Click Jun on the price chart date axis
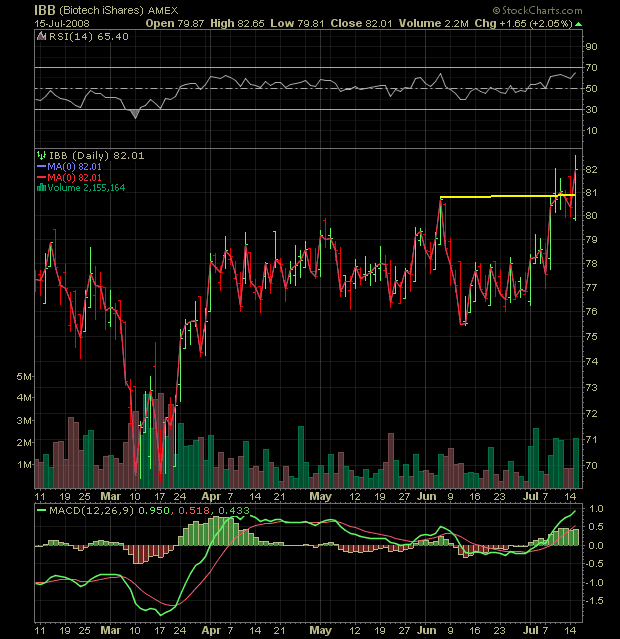Image resolution: width=620 pixels, height=639 pixels. click(427, 496)
